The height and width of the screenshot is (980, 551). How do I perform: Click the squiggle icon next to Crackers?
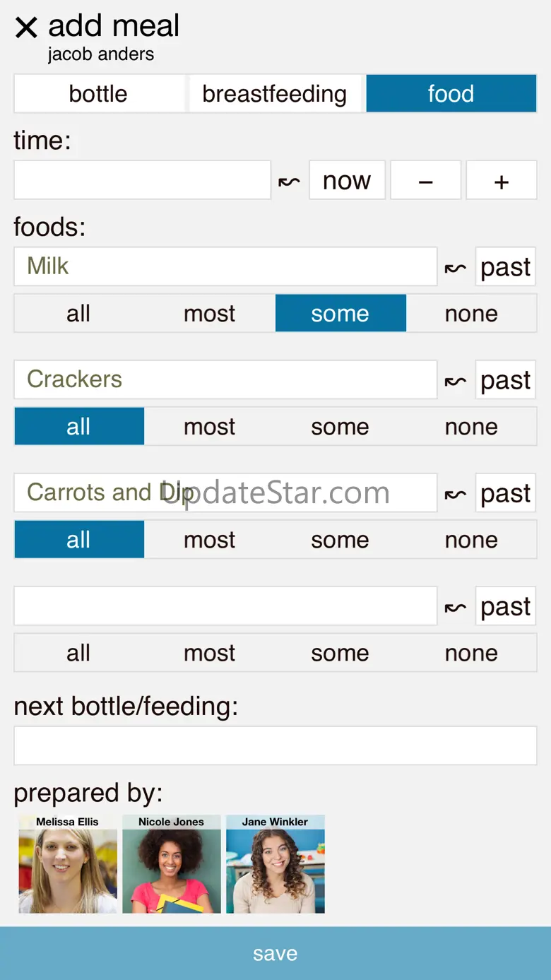click(455, 381)
